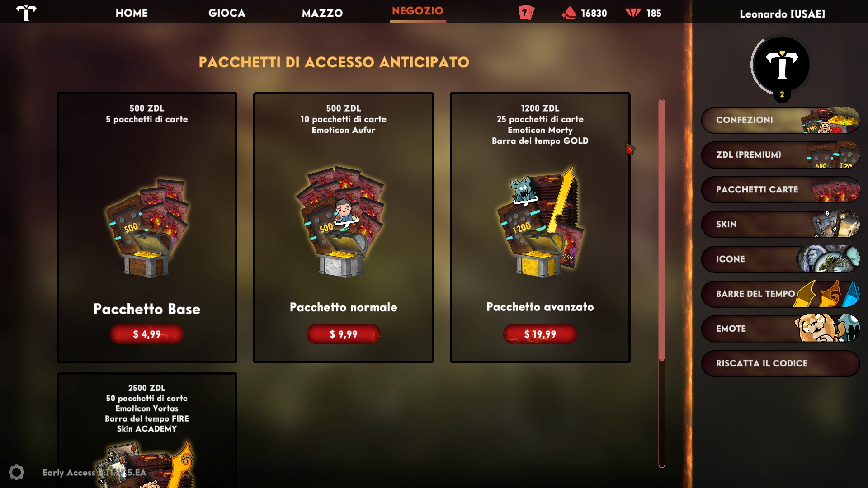Click the game logo in top-left corner
Viewport: 868px width, 488px height.
[26, 13]
